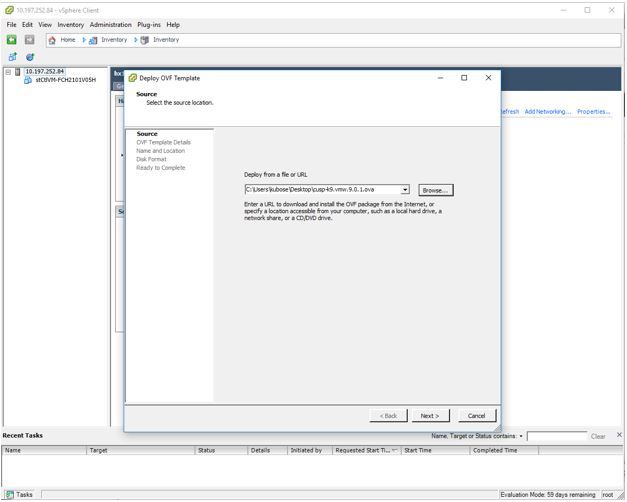Click arrow after Home in breadcrumb
The height and width of the screenshot is (502, 627).
84,40
